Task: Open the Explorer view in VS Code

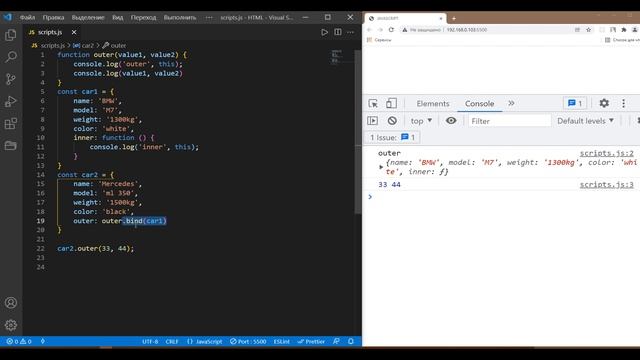Action: pos(11,35)
